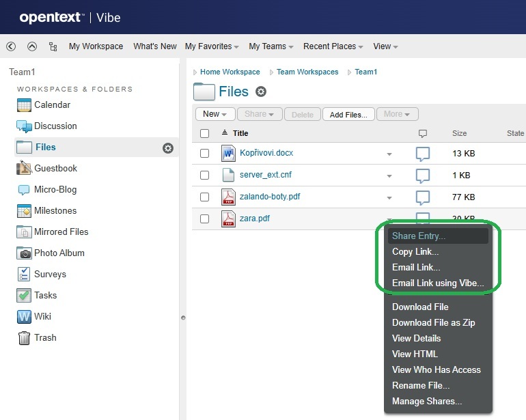Check the box for Kopřivovi.docx
Screen dimensions: 526x420
tap(204, 153)
